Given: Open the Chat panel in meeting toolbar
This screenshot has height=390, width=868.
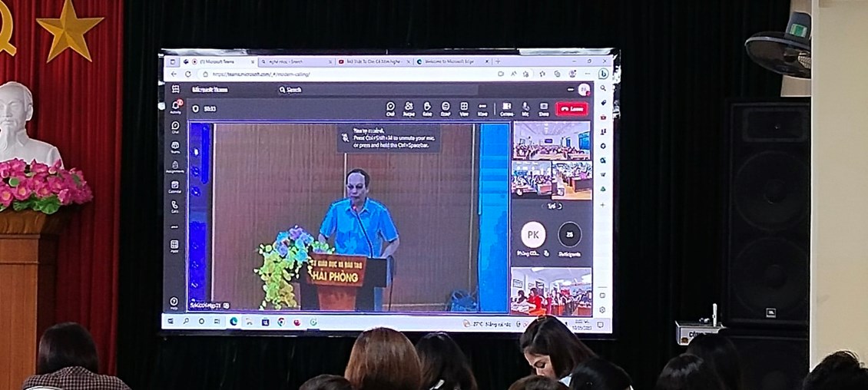Looking at the screenshot, I should 390,108.
